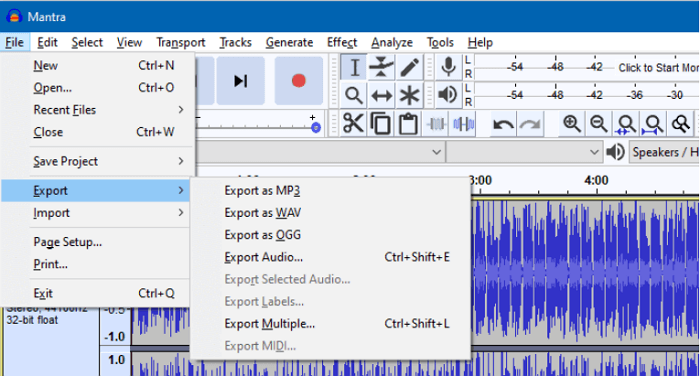
Task: Click the Audacity logo in title bar
Action: coord(15,17)
